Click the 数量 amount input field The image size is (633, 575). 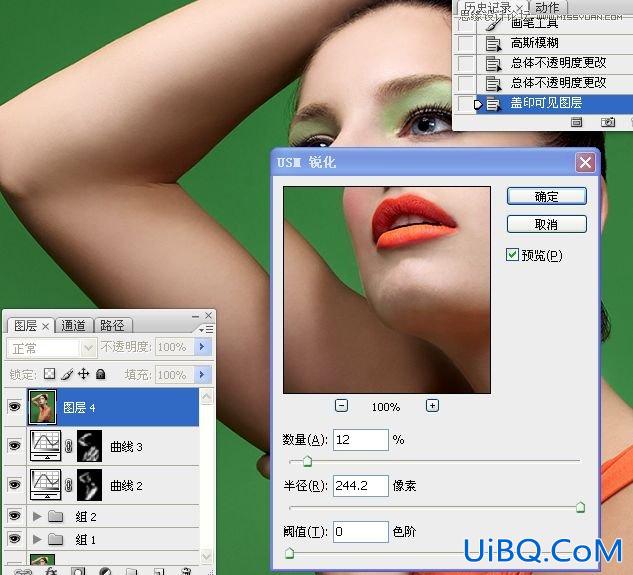(361, 440)
